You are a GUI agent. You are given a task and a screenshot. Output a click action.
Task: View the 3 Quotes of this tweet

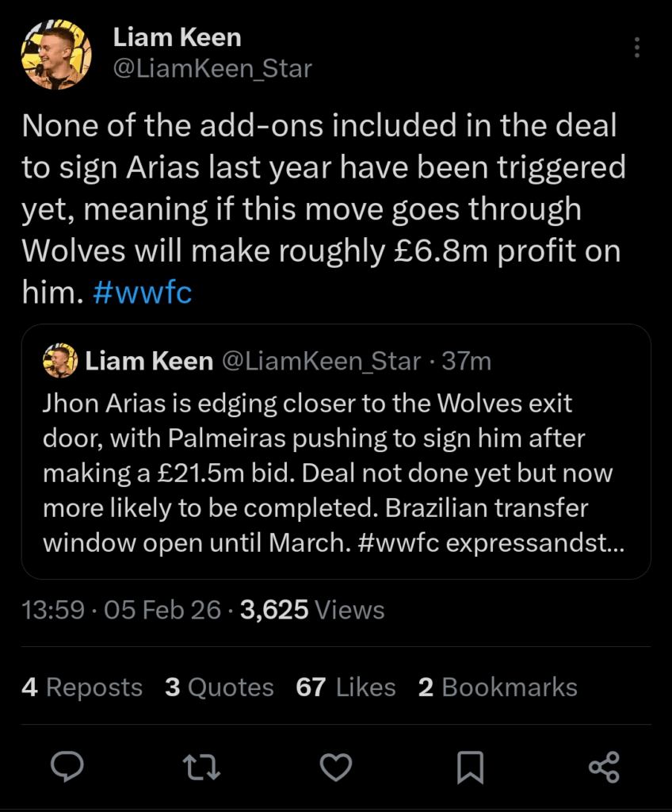point(220,687)
